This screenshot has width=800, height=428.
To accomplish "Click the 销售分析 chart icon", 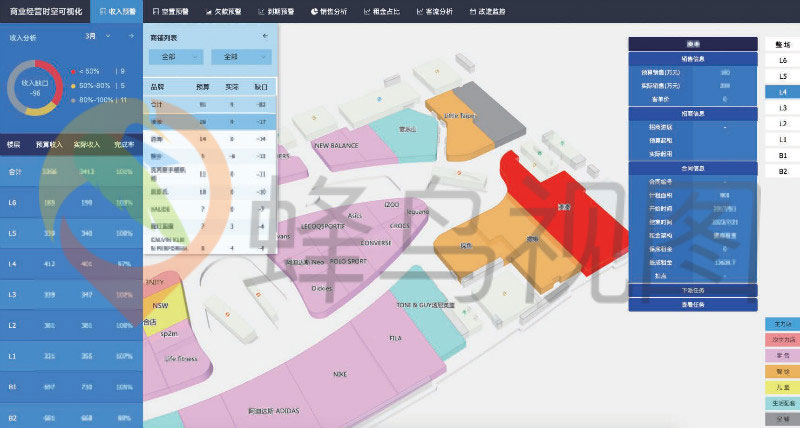I will pos(313,12).
